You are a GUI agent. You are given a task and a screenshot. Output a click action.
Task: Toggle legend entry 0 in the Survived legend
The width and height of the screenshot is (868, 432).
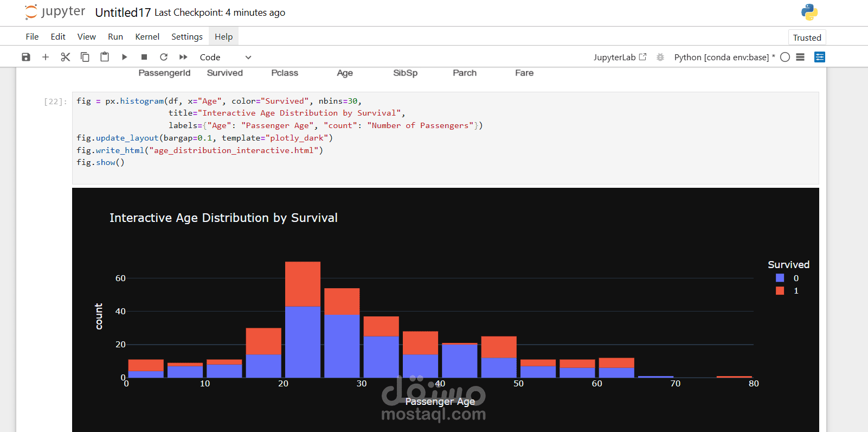point(787,278)
